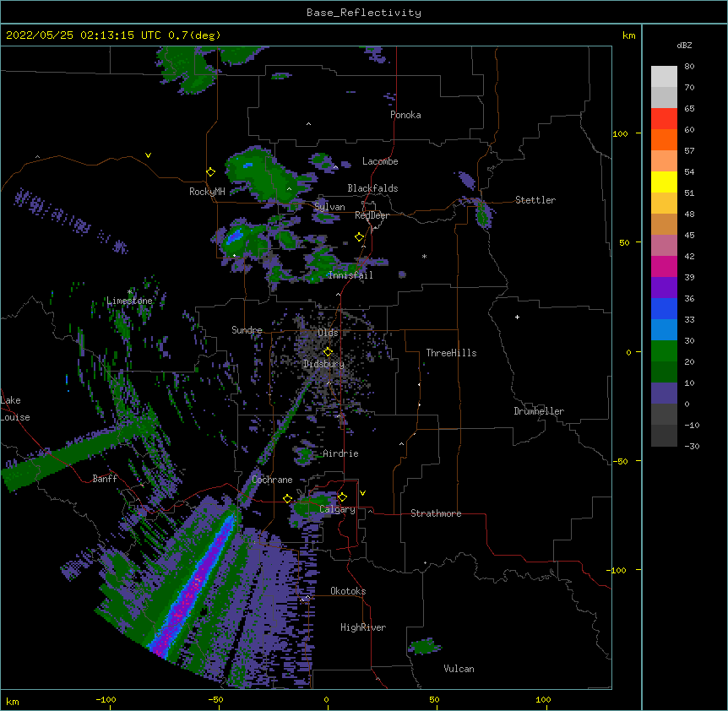Click the 100 km tick on right axis

(620, 133)
